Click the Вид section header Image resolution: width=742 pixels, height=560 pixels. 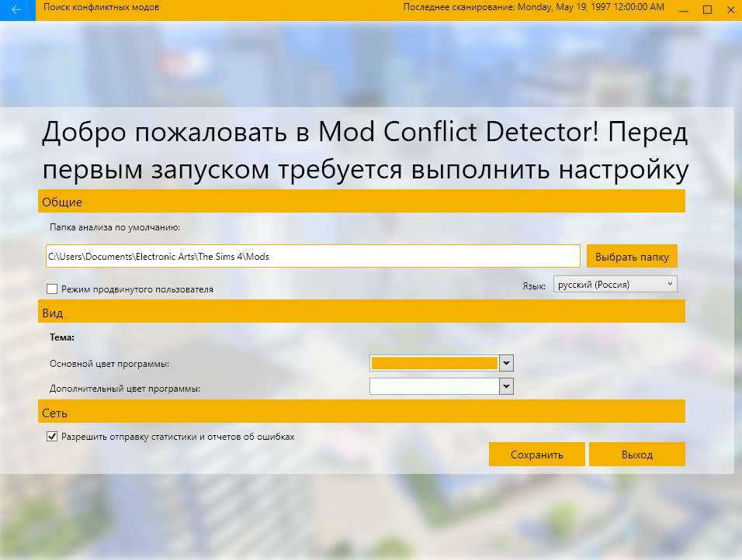coord(362,313)
